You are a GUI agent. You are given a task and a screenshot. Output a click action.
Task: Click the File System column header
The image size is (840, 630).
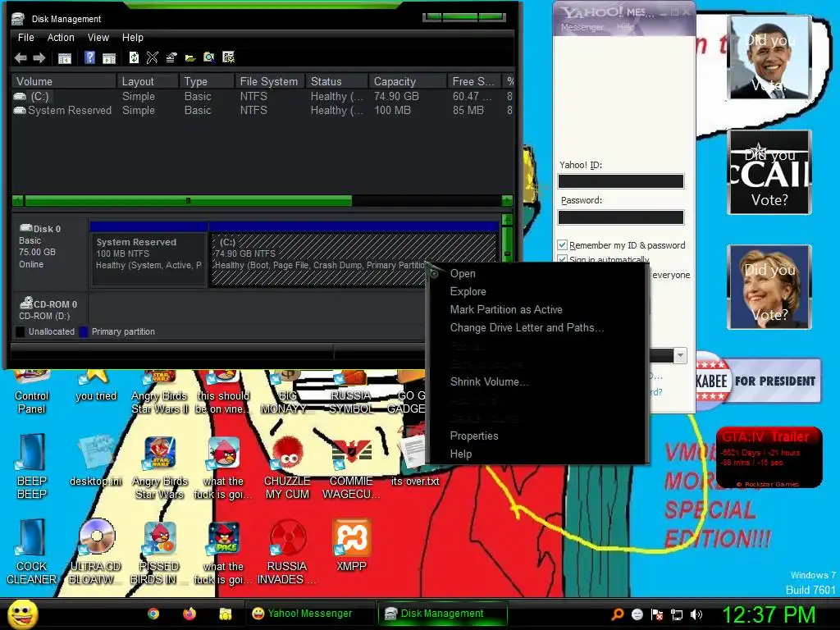[269, 81]
